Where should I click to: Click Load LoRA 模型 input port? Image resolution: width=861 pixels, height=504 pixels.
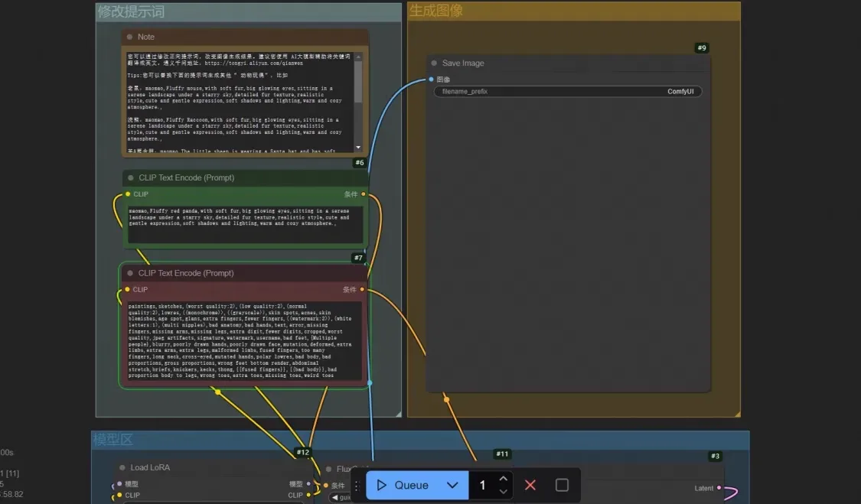pyautogui.click(x=119, y=484)
